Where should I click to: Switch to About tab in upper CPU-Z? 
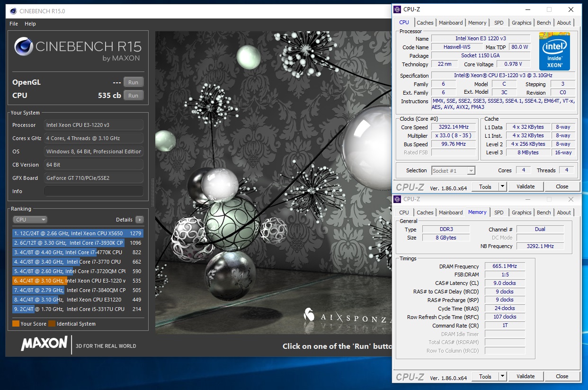click(x=564, y=23)
